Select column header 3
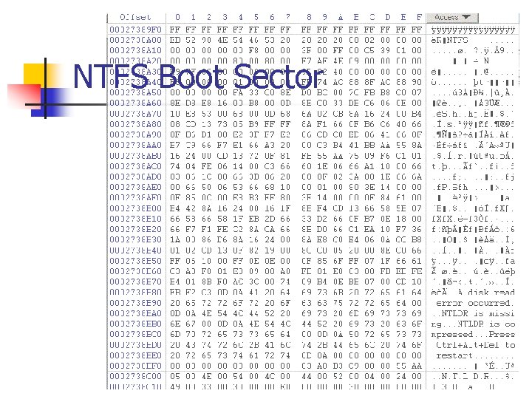Viewport: 532px width, 399px height. tap(225, 17)
